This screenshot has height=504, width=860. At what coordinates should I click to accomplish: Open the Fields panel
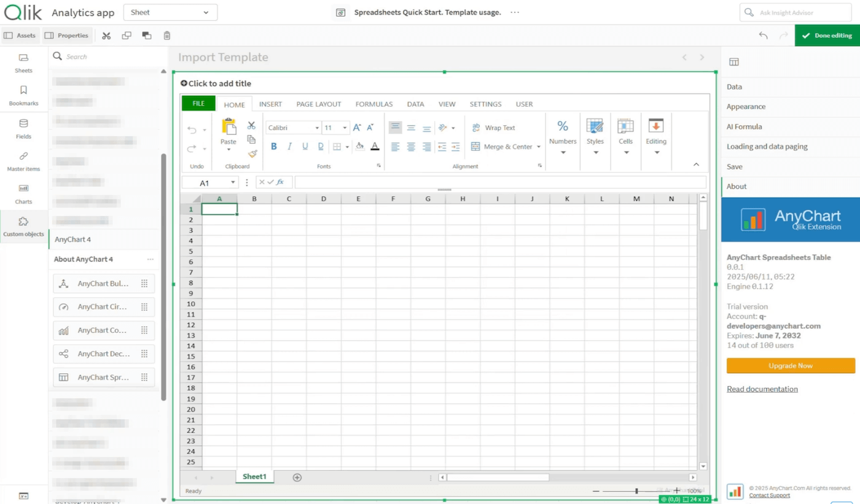23,129
